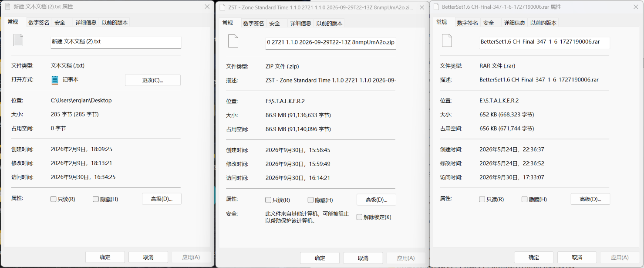Click the txt file icon in the 新建 文本文档 properties window
This screenshot has height=268, width=644.
pos(18,40)
